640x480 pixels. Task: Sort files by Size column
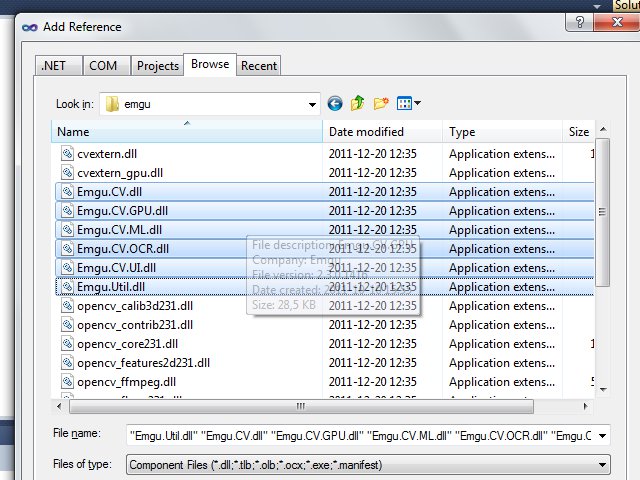coord(579,132)
